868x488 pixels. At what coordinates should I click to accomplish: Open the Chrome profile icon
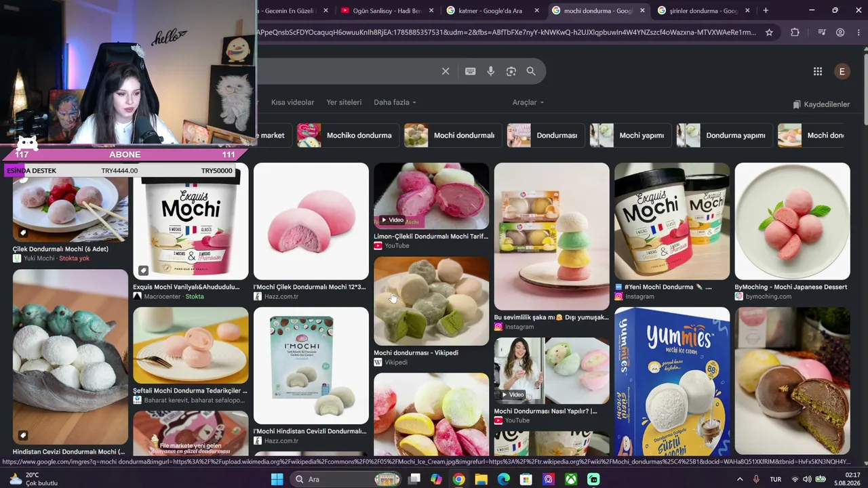click(x=840, y=32)
